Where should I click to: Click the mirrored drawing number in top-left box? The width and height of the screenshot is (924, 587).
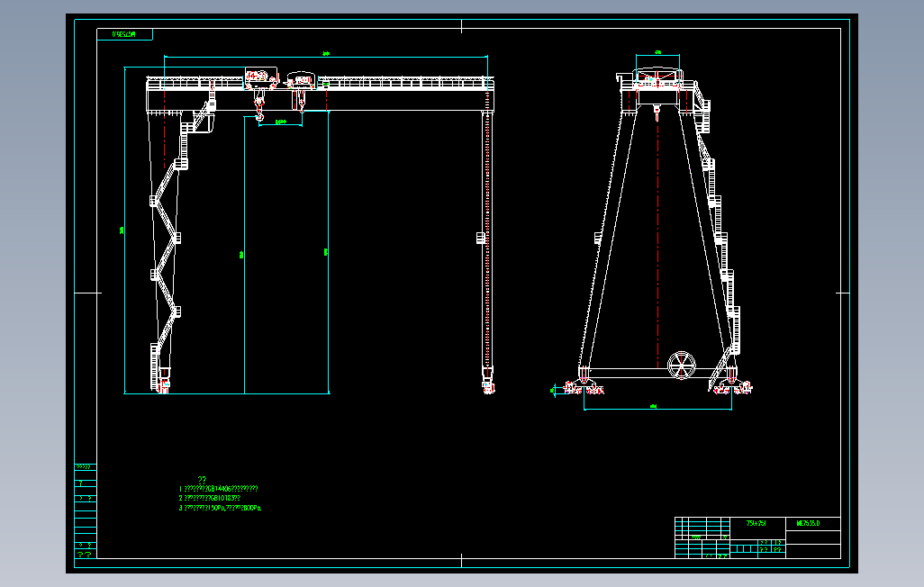123,35
